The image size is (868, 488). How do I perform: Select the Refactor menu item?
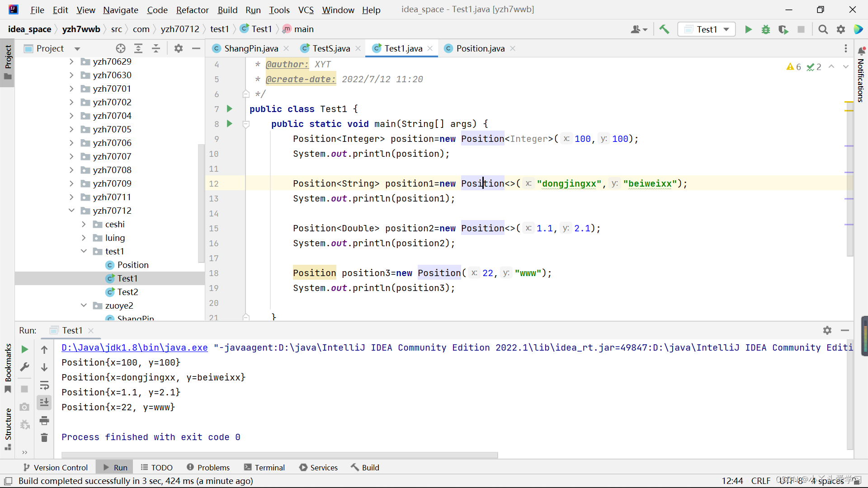[x=193, y=9]
